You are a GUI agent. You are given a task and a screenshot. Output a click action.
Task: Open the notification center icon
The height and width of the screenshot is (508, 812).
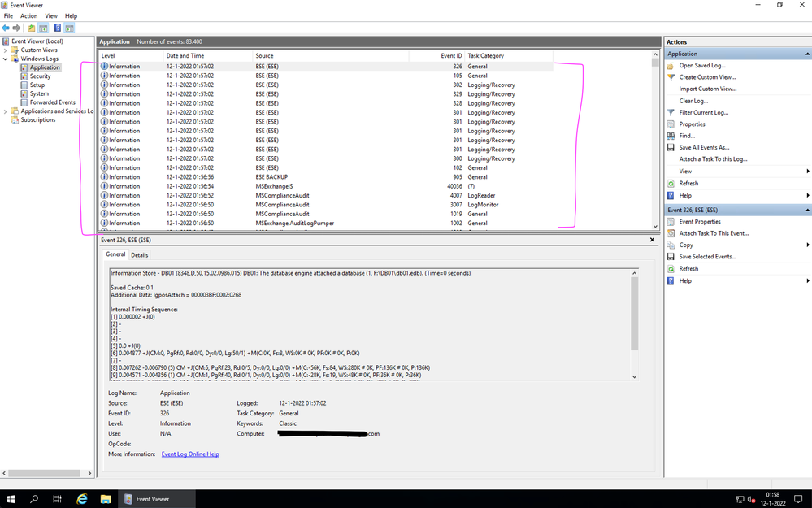pyautogui.click(x=798, y=499)
